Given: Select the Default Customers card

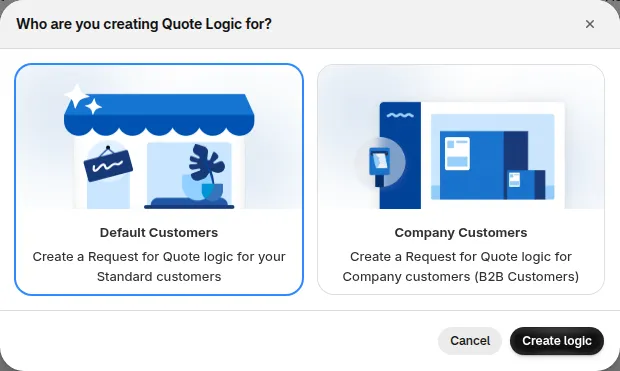Looking at the screenshot, I should (x=159, y=179).
